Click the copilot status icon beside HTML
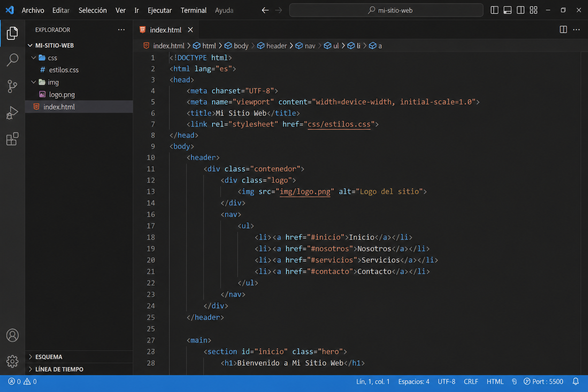Viewport: 588px width, 392px height. click(514, 382)
